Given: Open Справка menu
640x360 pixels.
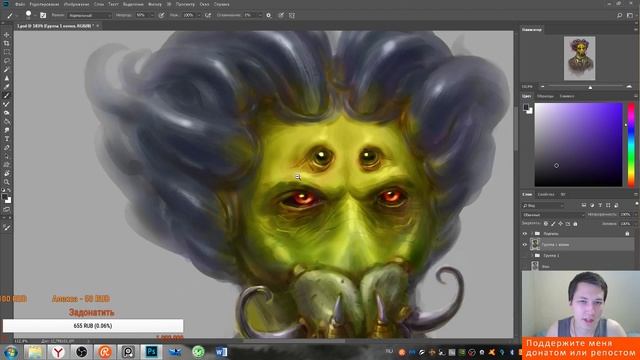Looking at the screenshot, I should pos(222,4).
